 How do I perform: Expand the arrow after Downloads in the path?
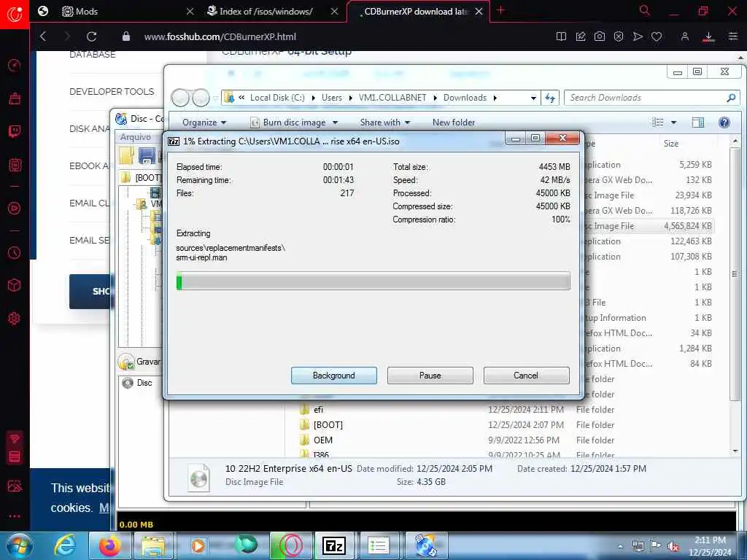[495, 98]
